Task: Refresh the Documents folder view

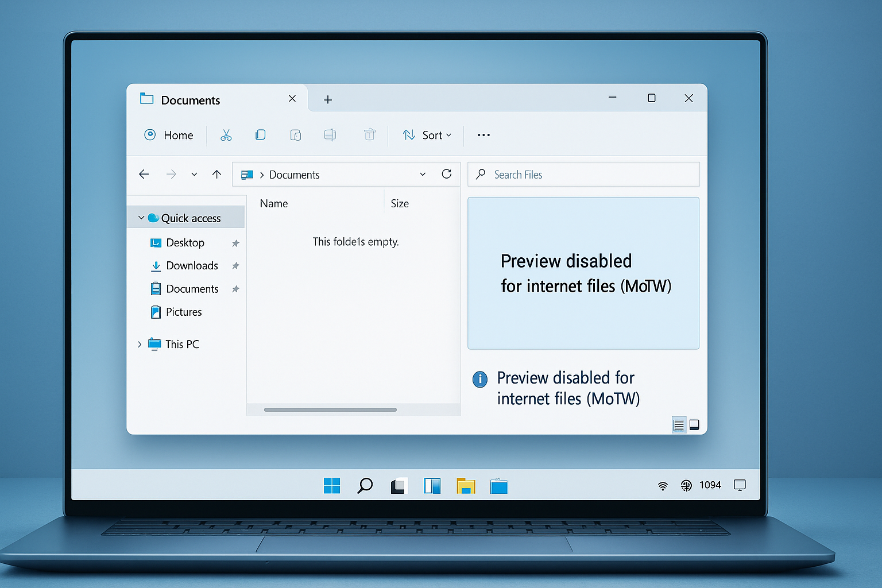Action: [446, 174]
